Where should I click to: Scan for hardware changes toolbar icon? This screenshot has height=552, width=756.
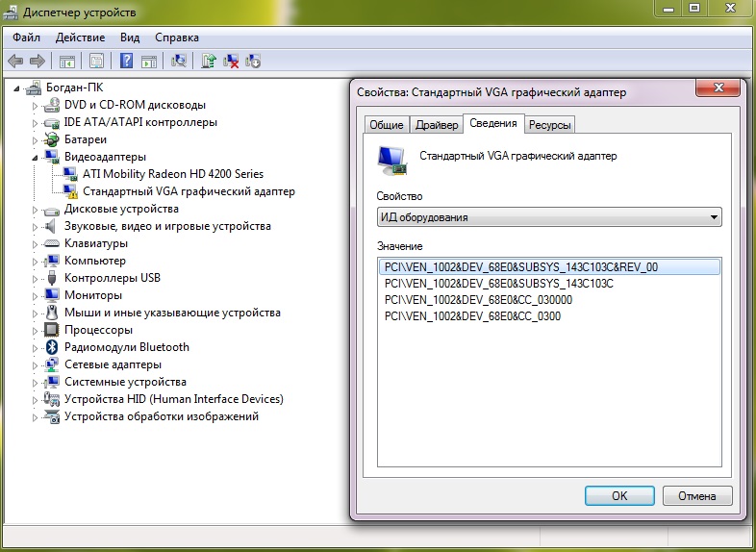(179, 61)
